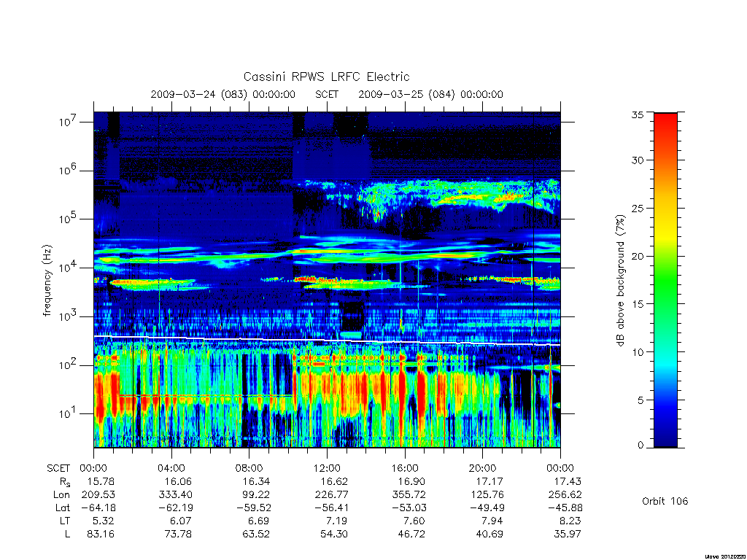
Task: Click the '25' colorbar tick value
Action: click(638, 209)
